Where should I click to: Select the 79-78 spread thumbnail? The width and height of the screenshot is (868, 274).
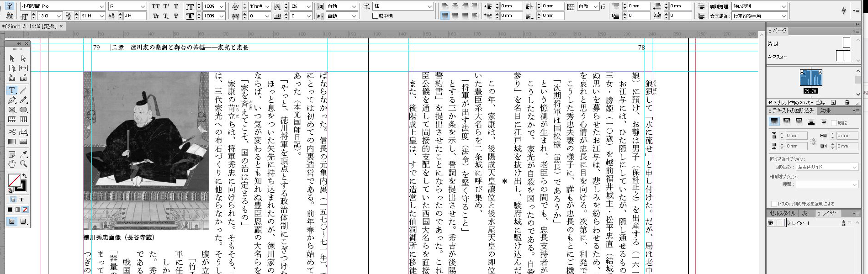coord(811,78)
